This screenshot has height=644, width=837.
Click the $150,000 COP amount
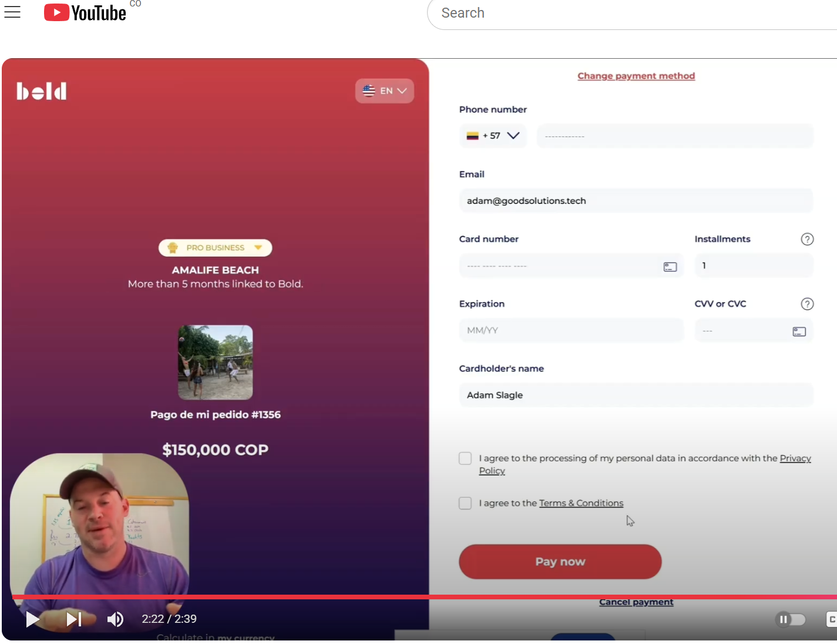click(x=215, y=450)
